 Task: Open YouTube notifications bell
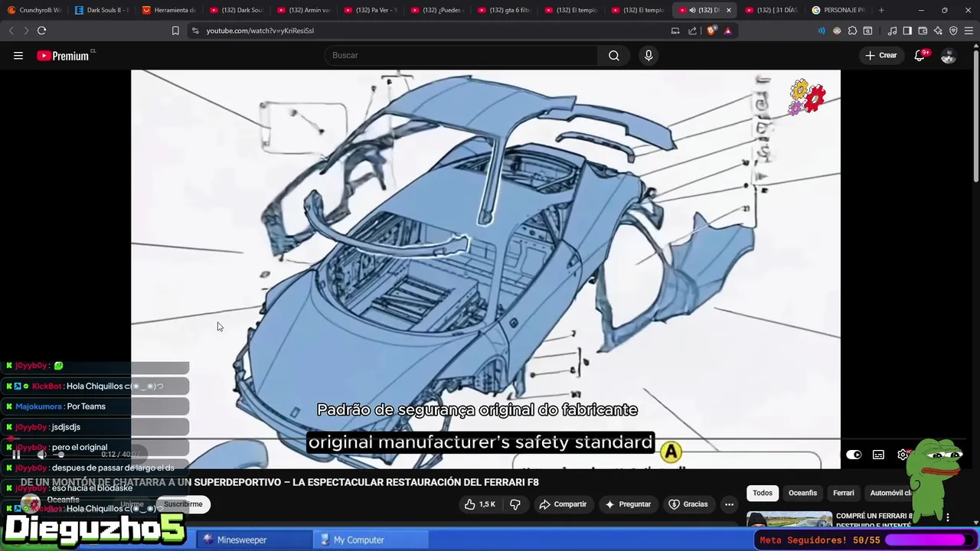[920, 55]
